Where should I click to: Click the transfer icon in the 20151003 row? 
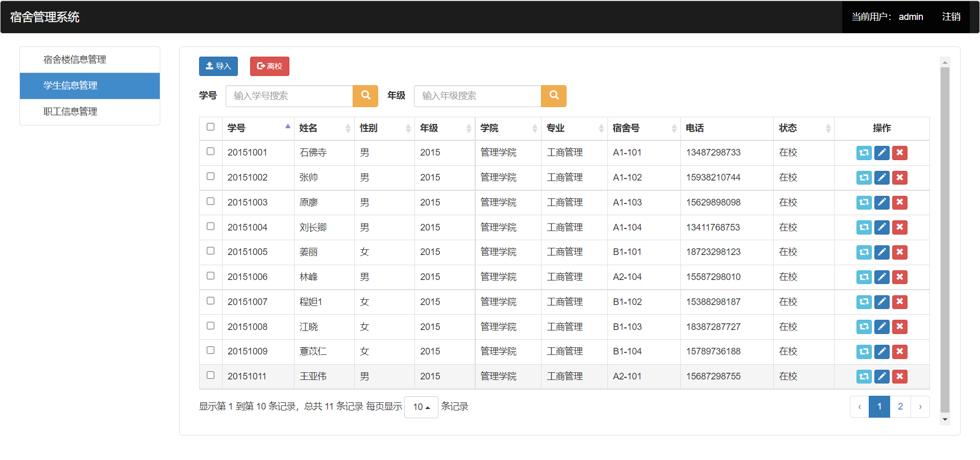[864, 202]
